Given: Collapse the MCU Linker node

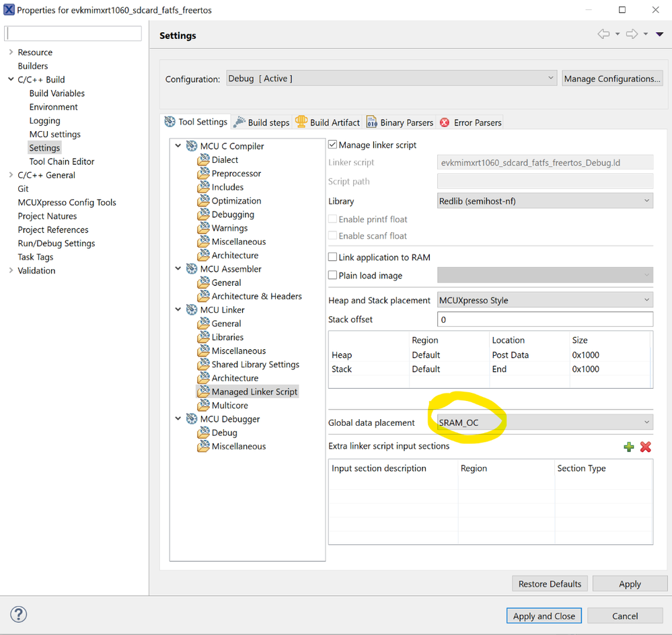Looking at the screenshot, I should point(178,309).
